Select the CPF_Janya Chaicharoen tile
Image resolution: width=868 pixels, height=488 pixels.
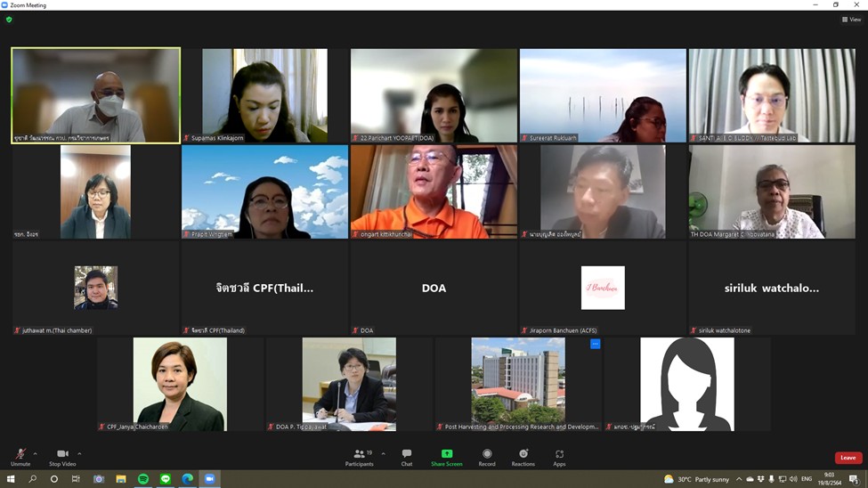(x=180, y=385)
